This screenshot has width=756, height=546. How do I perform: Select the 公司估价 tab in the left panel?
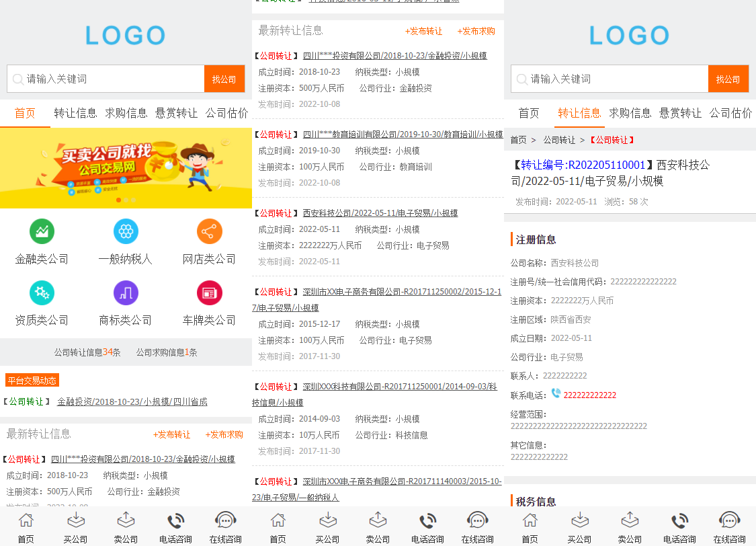click(x=227, y=114)
